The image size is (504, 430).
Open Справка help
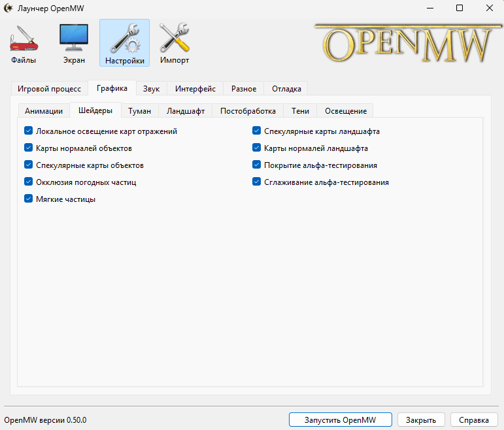click(x=474, y=420)
